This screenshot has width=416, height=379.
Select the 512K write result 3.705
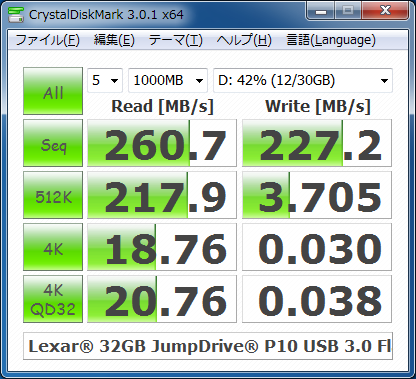click(317, 195)
